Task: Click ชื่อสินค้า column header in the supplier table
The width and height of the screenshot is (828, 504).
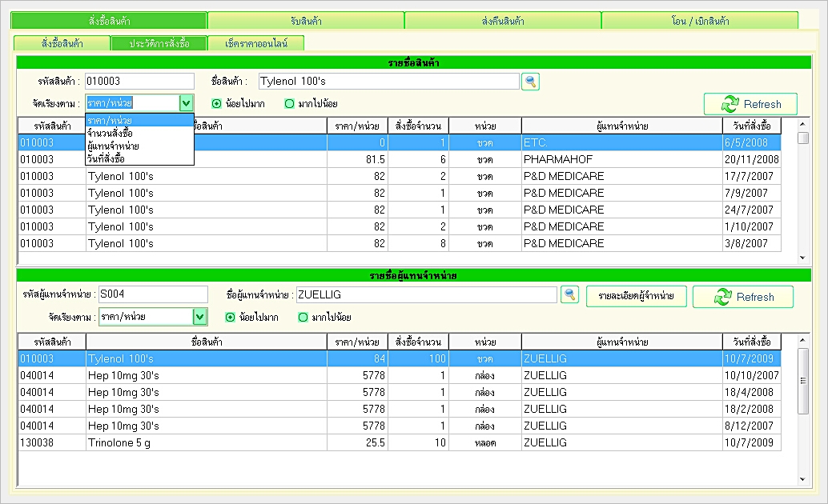Action: 207,342
